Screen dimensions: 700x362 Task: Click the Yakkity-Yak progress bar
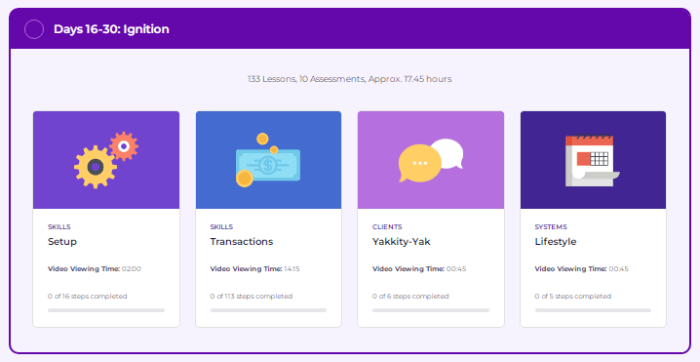[431, 310]
